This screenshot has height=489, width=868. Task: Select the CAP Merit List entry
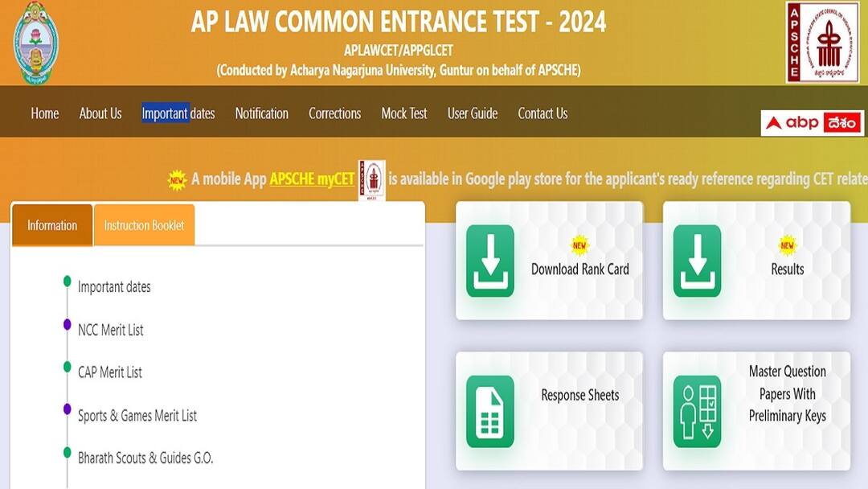tap(109, 372)
